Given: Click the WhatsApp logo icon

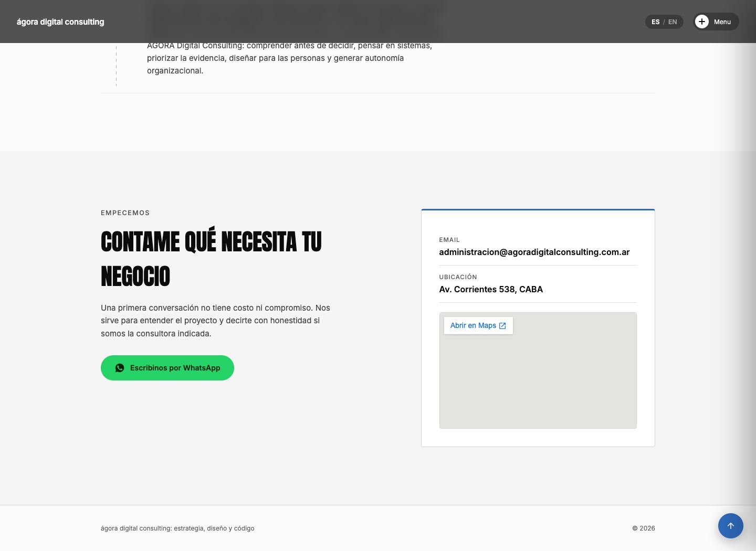Looking at the screenshot, I should 120,368.
